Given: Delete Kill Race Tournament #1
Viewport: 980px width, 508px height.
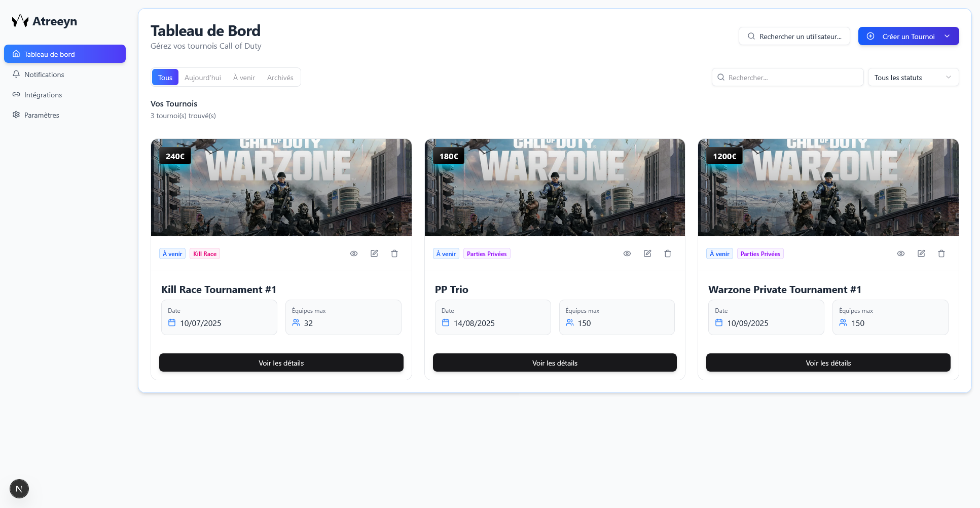Looking at the screenshot, I should [x=394, y=253].
